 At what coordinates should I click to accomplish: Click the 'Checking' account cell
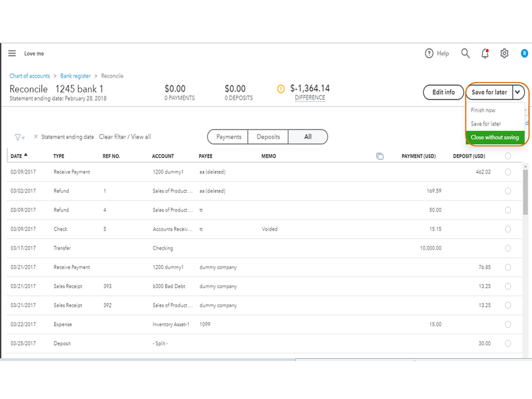163,248
